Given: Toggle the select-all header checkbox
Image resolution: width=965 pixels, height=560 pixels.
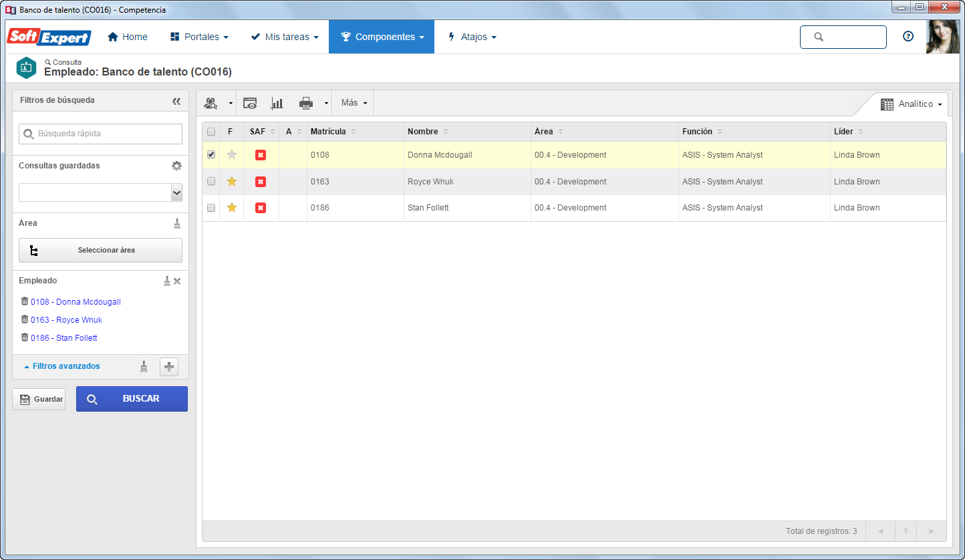Looking at the screenshot, I should coord(211,132).
